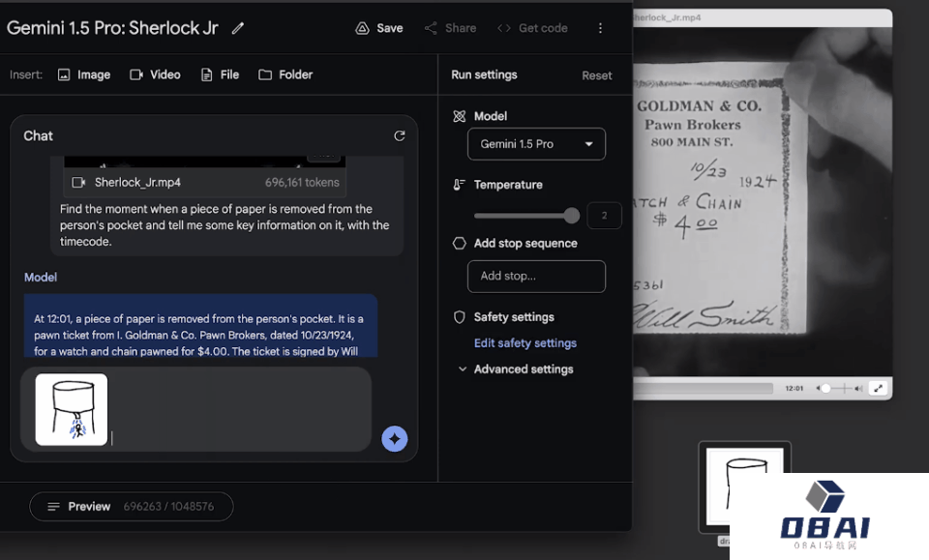Click the video file icon beside Sherlock_Jr.mp4
This screenshot has height=560, width=929.
tap(78, 183)
